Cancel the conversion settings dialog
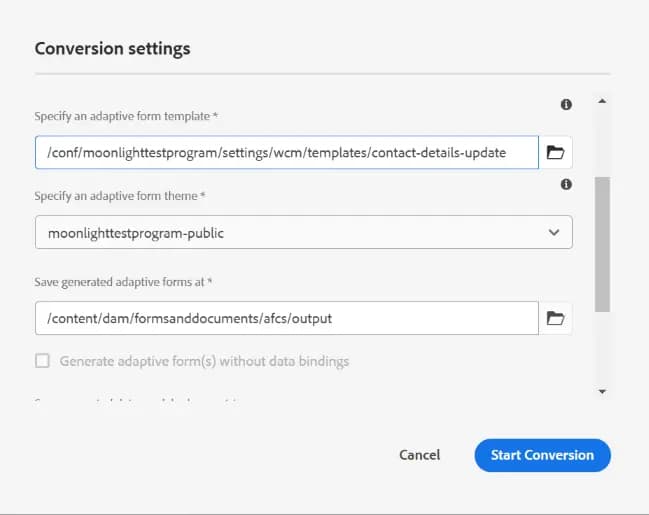649x515 pixels. pyautogui.click(x=419, y=455)
